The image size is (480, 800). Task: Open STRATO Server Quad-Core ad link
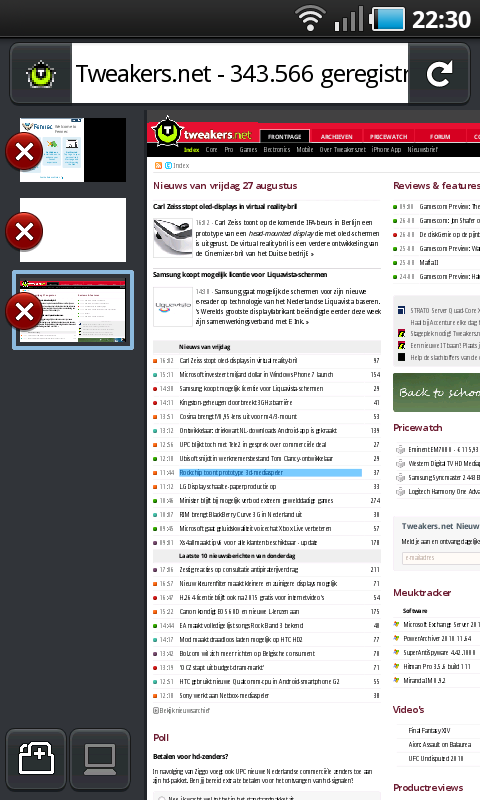(445, 310)
